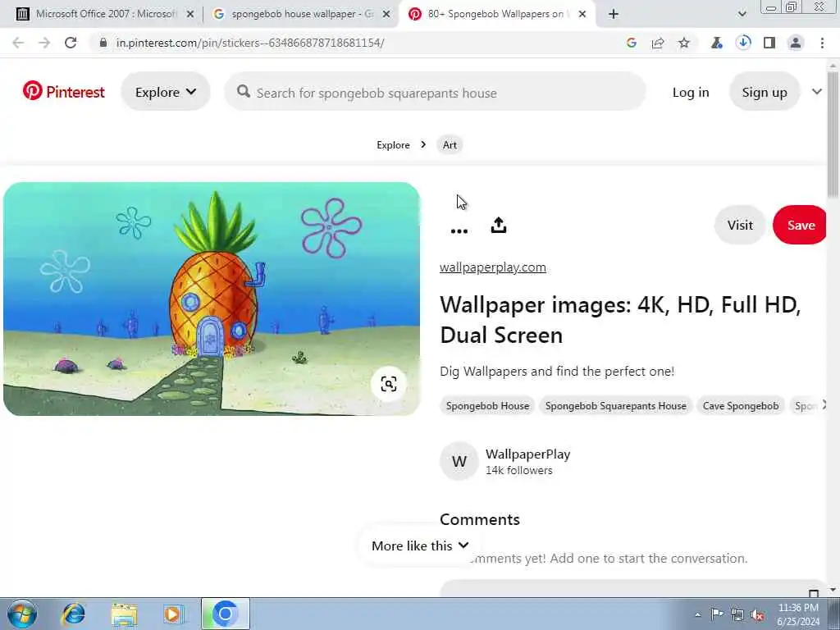Expand More like this
840x630 pixels.
(x=420, y=546)
